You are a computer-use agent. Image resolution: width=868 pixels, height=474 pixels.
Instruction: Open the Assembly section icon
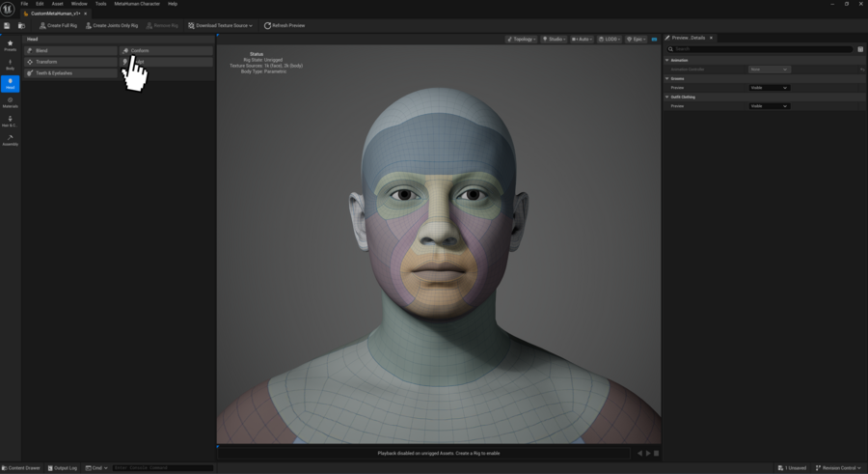[10, 140]
